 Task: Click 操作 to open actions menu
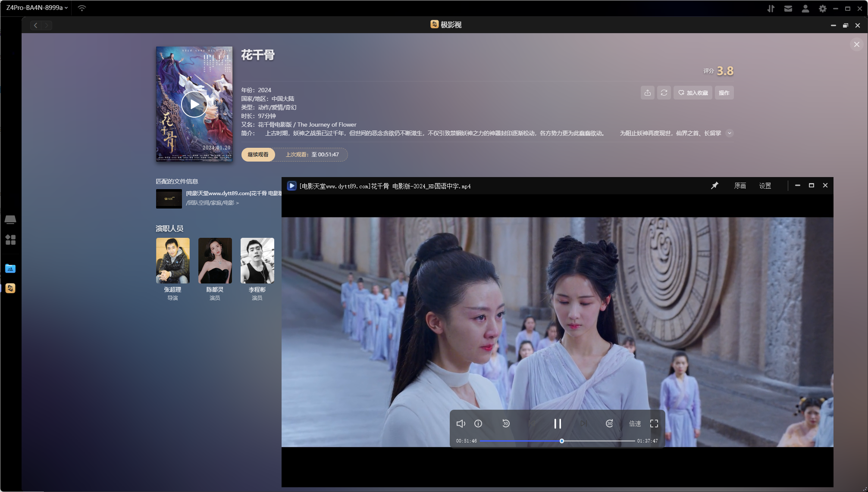(724, 93)
